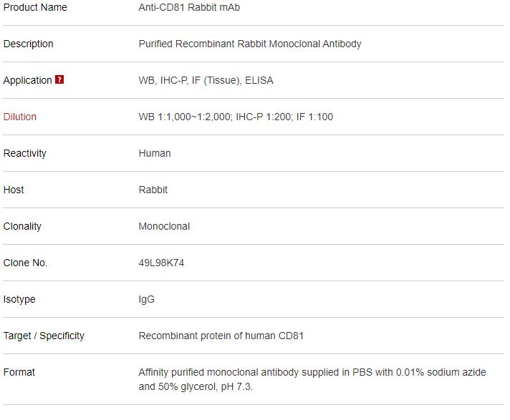
Task: Select the Human reactivity value
Action: (155, 153)
